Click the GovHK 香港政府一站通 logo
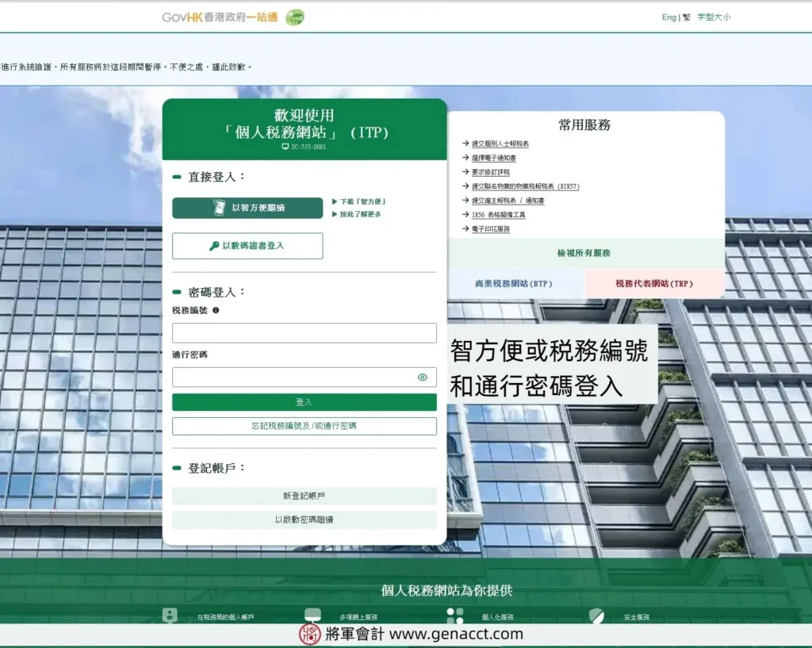This screenshot has height=648, width=812. pos(220,17)
